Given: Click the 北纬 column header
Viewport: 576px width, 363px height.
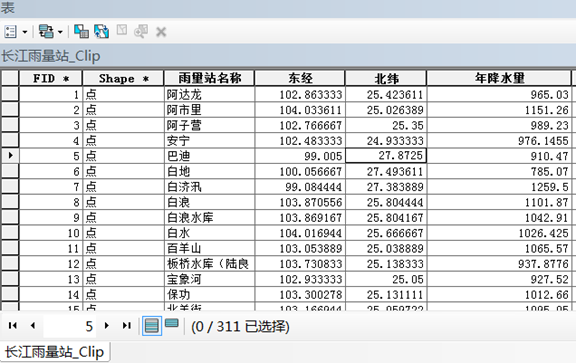Looking at the screenshot, I should [x=386, y=78].
